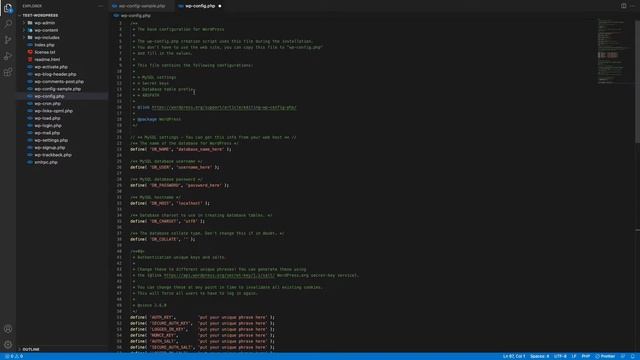640x360 pixels.
Task: Click the unsaved dot on wp-config.php tab
Action: click(x=220, y=6)
